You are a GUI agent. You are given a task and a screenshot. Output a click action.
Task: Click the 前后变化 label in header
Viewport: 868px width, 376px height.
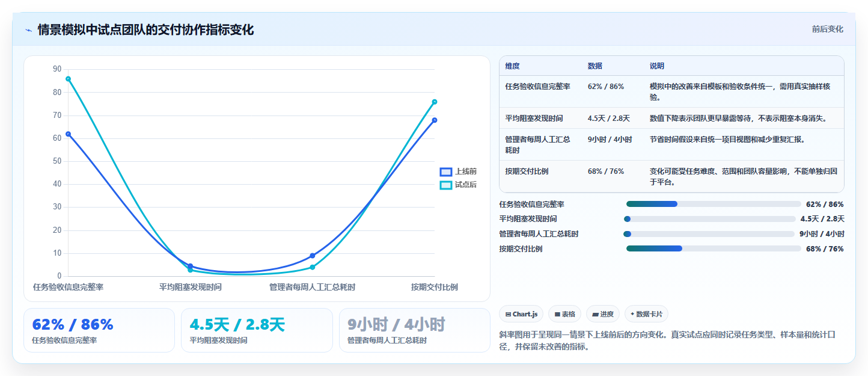point(827,29)
